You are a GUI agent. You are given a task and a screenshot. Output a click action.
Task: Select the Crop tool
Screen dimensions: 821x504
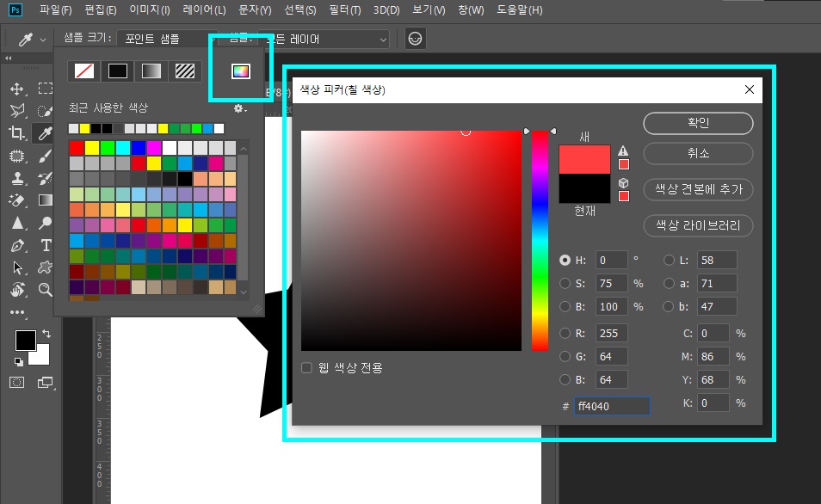point(16,133)
